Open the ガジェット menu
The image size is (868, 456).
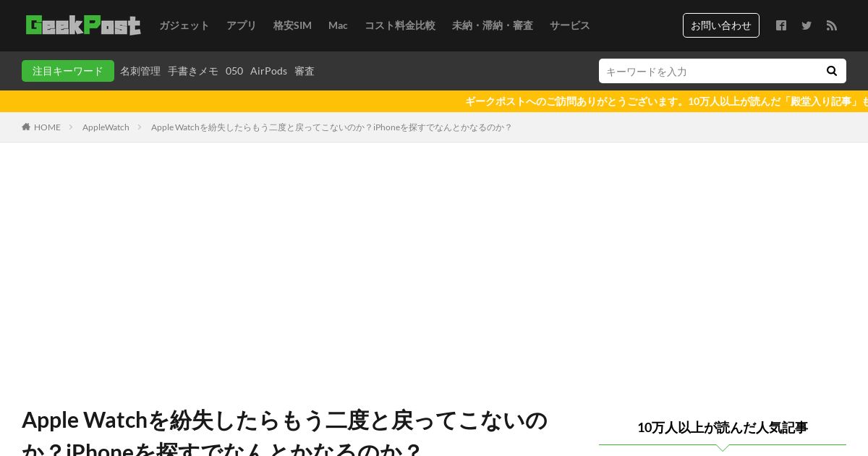[184, 25]
